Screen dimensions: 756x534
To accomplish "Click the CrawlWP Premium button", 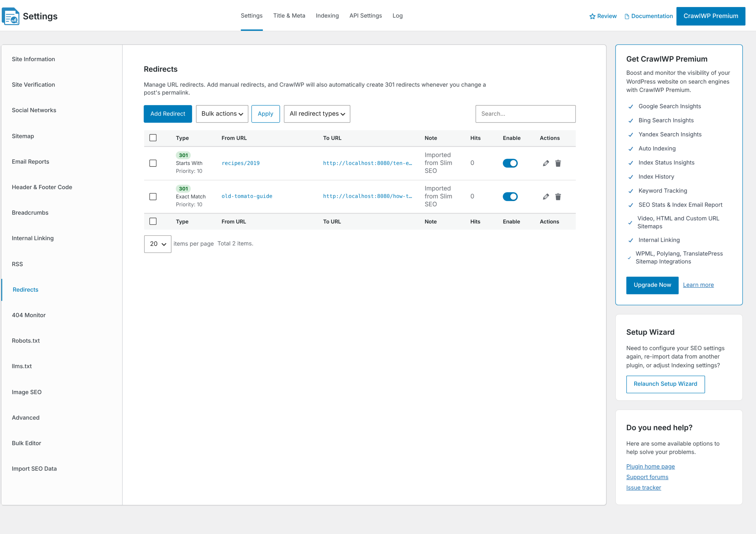I will click(x=711, y=16).
